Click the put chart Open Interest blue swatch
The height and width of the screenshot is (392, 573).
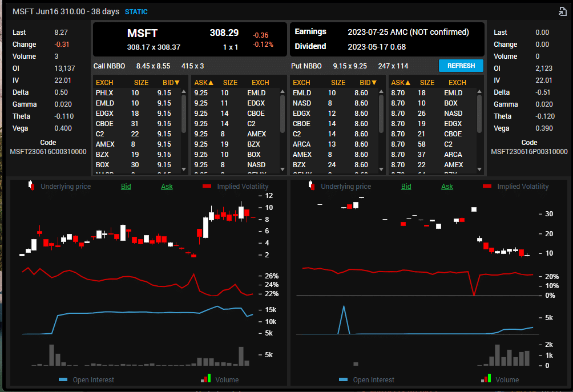pyautogui.click(x=343, y=379)
